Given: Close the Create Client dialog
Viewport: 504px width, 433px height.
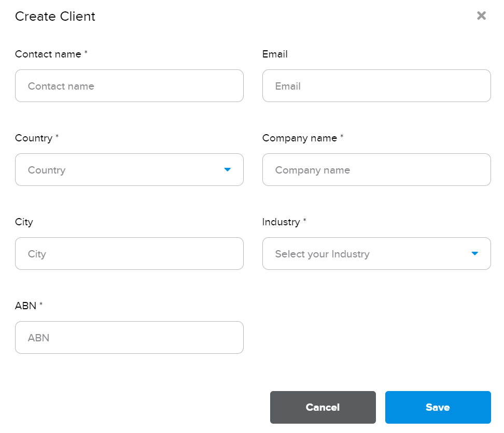Looking at the screenshot, I should click(481, 16).
